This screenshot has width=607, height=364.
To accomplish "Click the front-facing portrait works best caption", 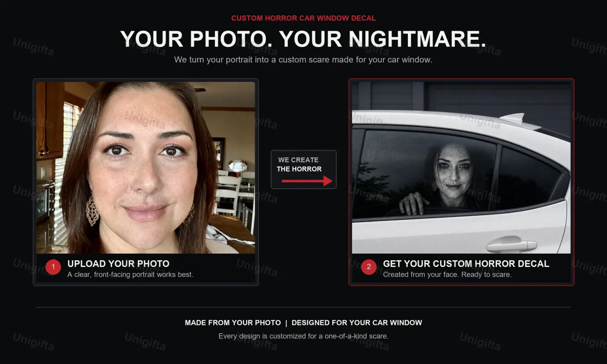I will coord(130,275).
